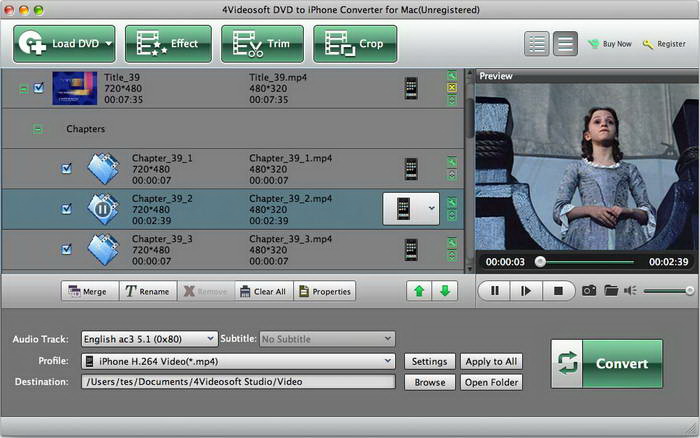Open the Subtitle dropdown
Viewport: 700px width, 438px height.
[327, 339]
